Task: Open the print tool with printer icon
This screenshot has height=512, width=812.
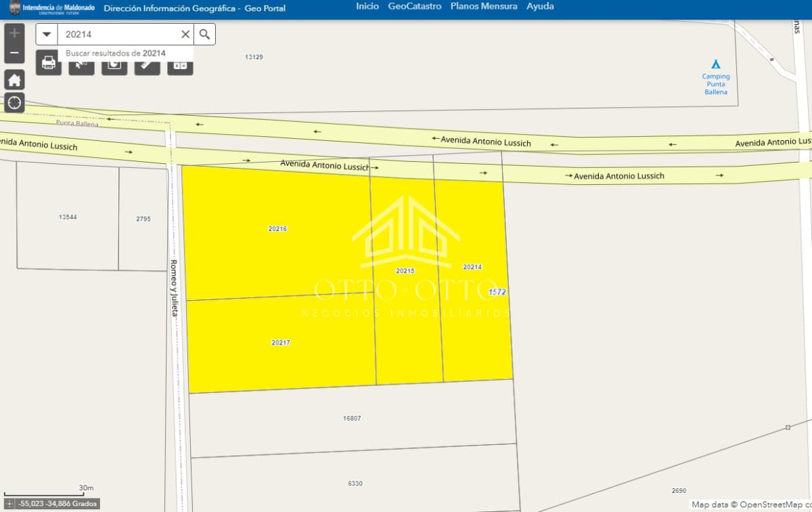Action: coord(49,64)
